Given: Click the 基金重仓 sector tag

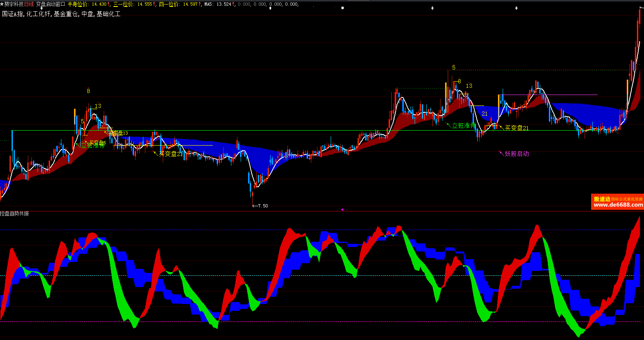Looking at the screenshot, I should (66, 14).
